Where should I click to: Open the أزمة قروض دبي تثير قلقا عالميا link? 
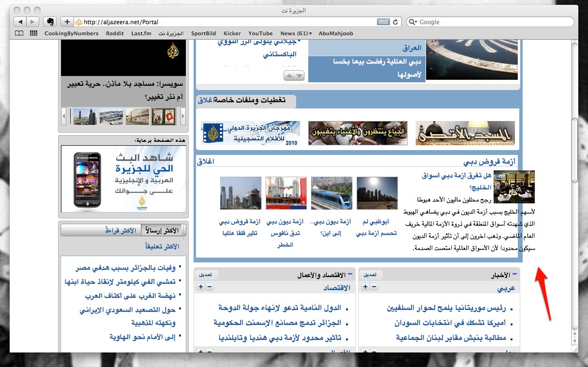coord(241,228)
